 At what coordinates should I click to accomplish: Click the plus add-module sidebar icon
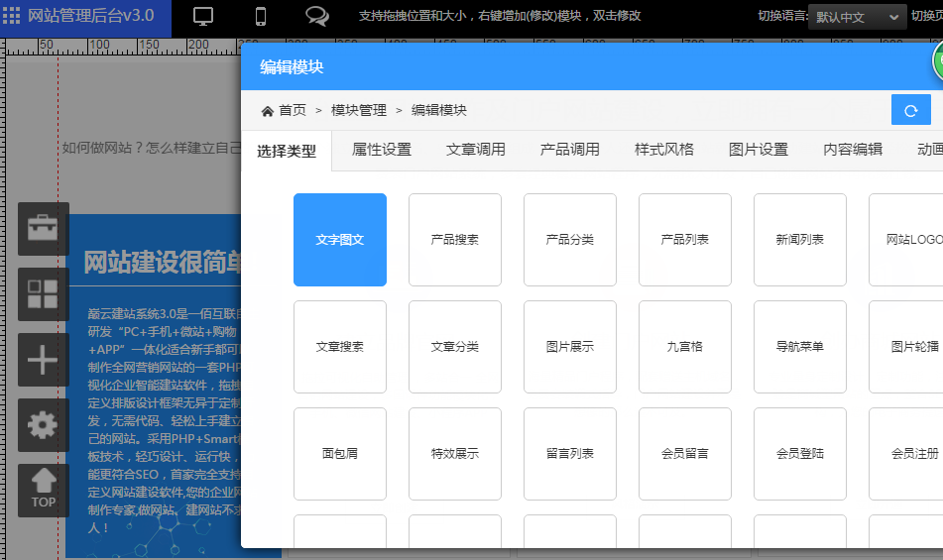(x=44, y=360)
